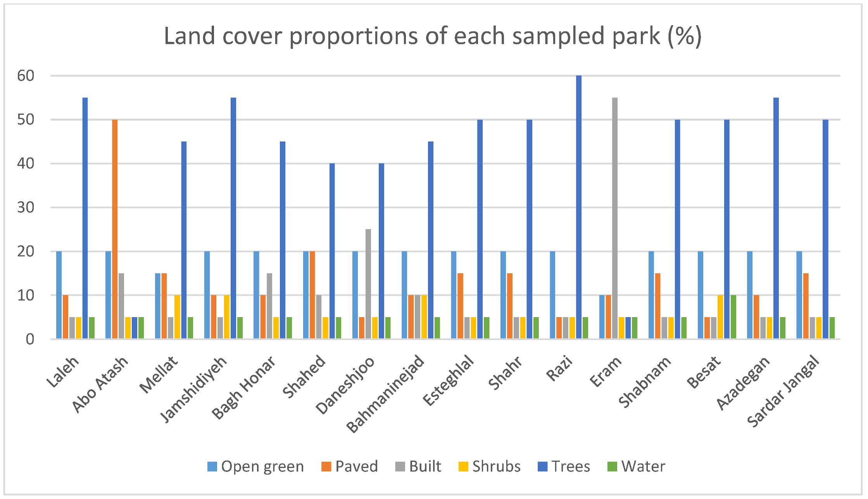Click the 0 y-axis value
Viewport: 868px width, 499px height.
click(x=30, y=339)
